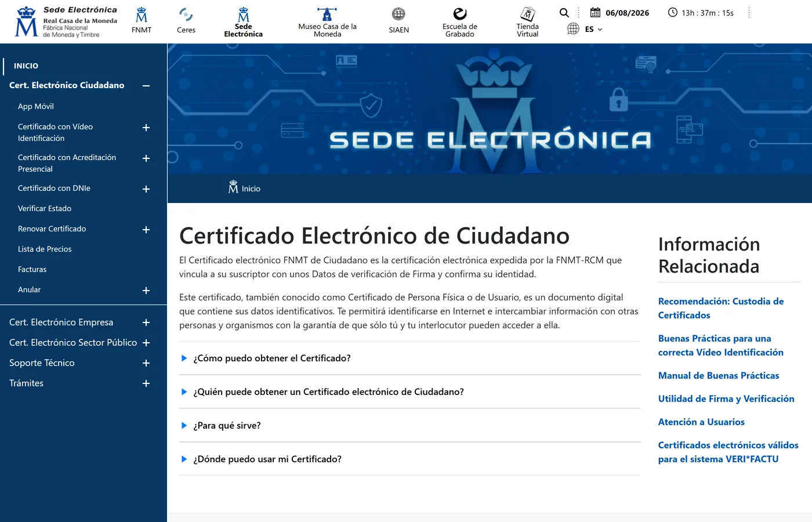Image resolution: width=812 pixels, height=522 pixels.
Task: Open Facturas sidebar item
Action: 32,270
